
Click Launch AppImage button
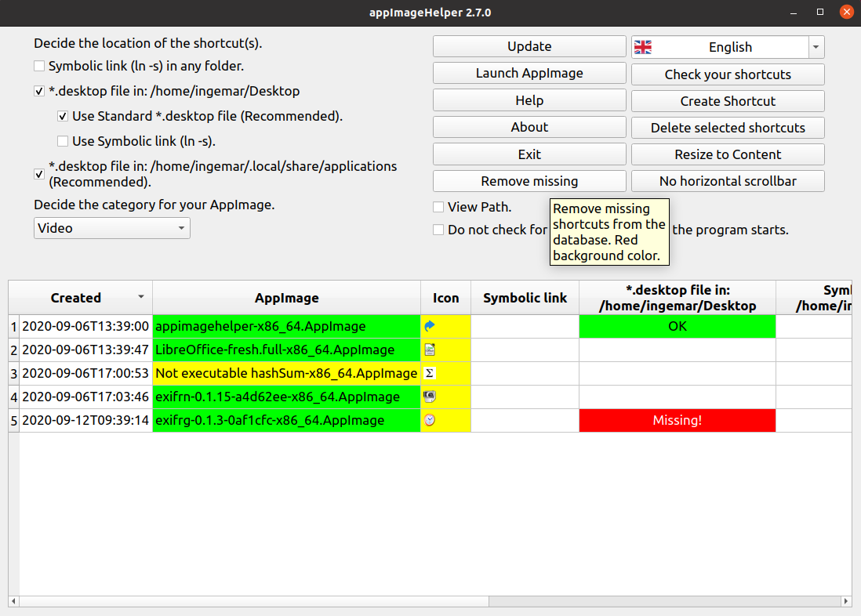[x=529, y=73]
